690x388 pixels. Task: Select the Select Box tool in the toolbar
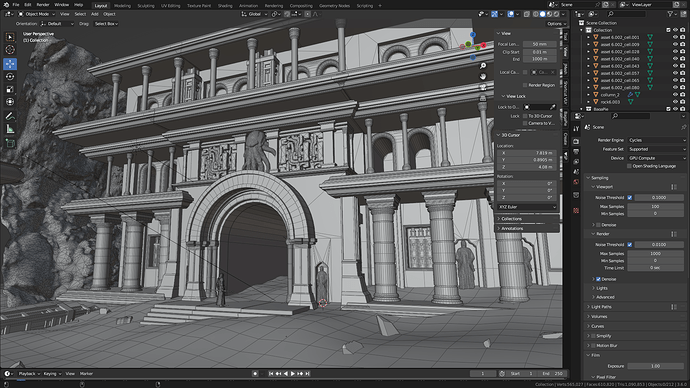10,37
